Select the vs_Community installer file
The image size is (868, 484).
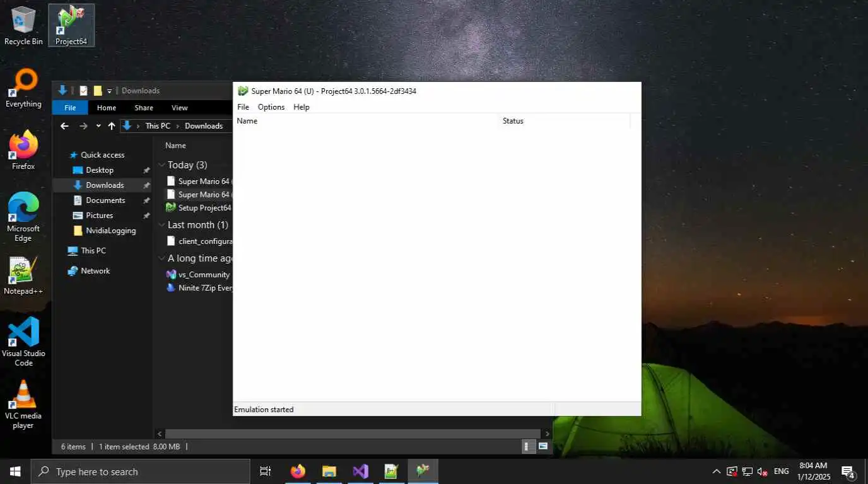[x=198, y=275]
